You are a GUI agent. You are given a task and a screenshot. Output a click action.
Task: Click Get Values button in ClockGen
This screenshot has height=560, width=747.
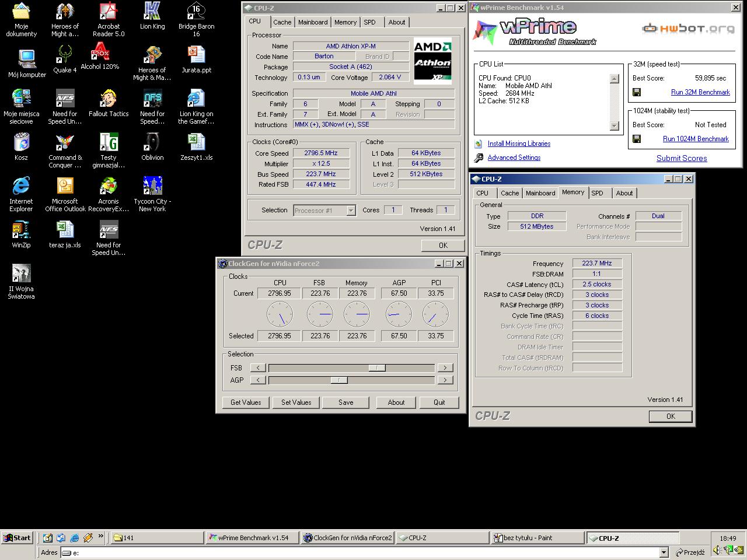246,402
